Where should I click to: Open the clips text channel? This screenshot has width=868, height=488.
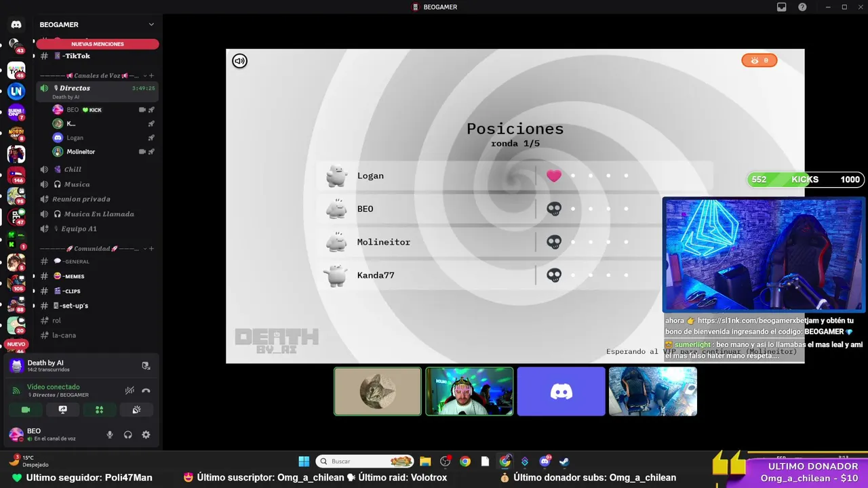tap(98, 291)
